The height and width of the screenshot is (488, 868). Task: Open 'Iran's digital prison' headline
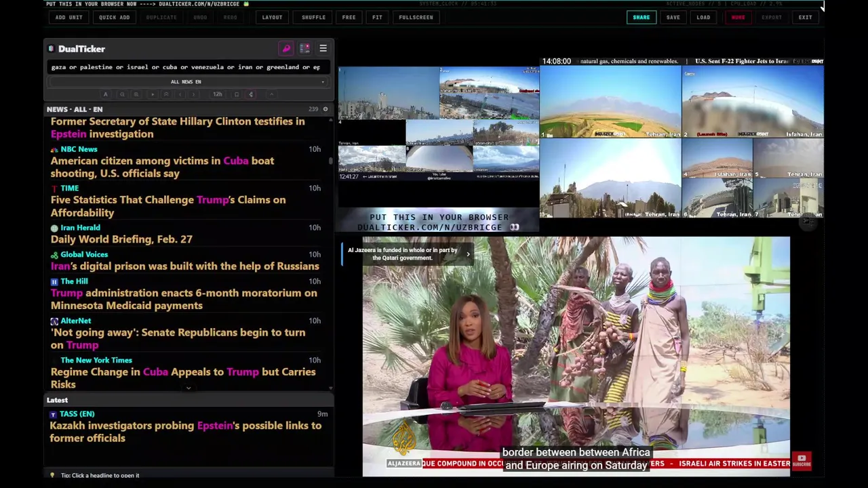184,266
